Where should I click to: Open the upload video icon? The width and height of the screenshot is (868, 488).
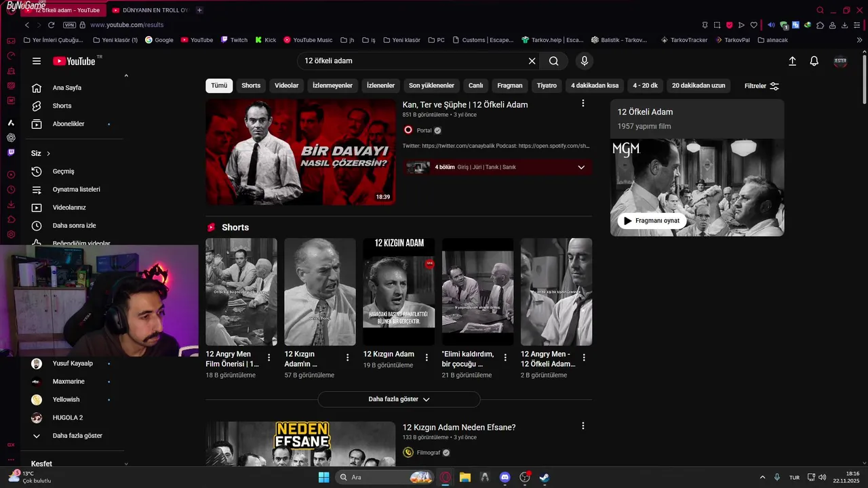click(792, 61)
